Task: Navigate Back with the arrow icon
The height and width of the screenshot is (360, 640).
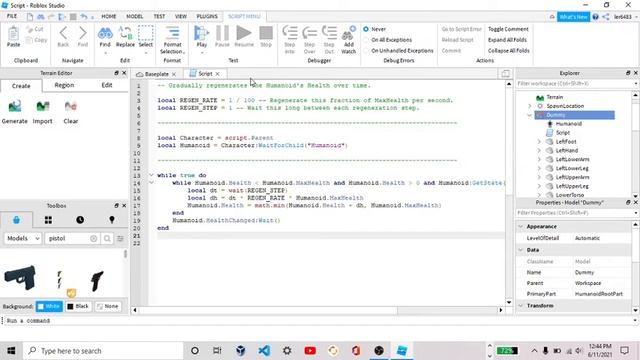Action: 63,33
